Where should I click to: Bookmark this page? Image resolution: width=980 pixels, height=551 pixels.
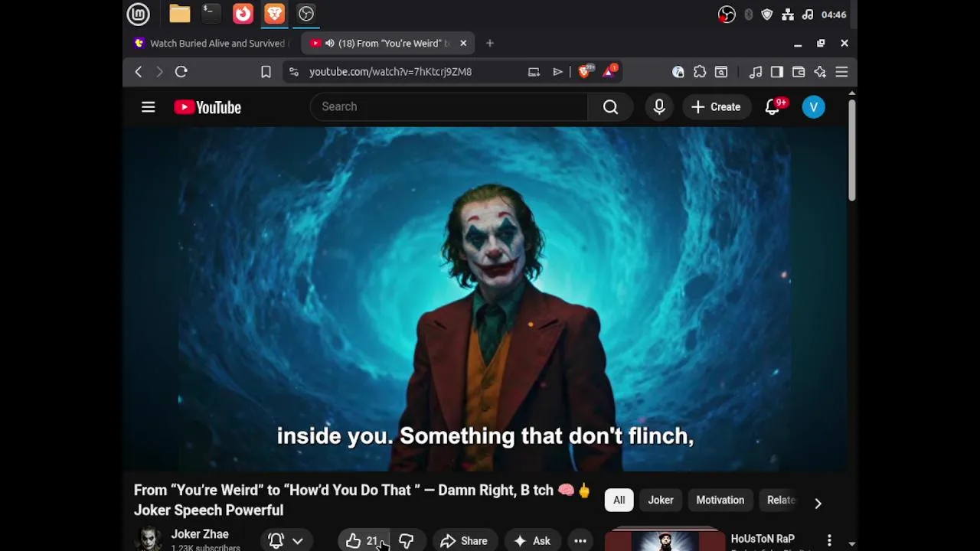coord(266,72)
